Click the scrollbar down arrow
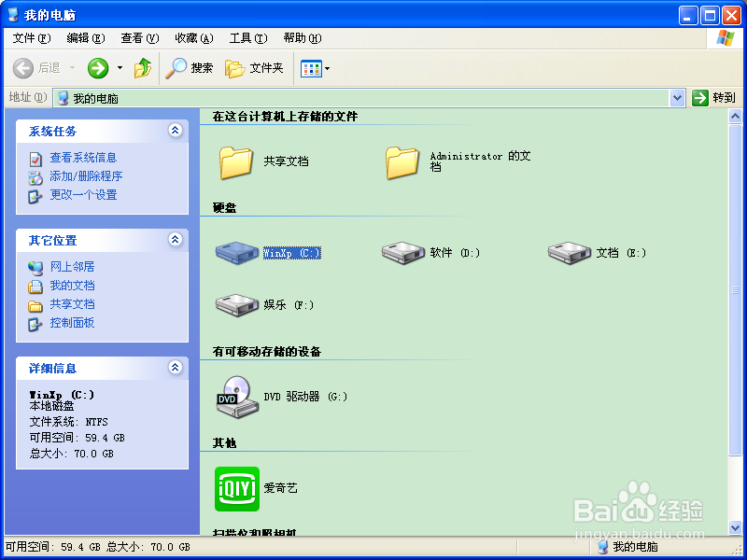747x560 pixels. pos(735,526)
